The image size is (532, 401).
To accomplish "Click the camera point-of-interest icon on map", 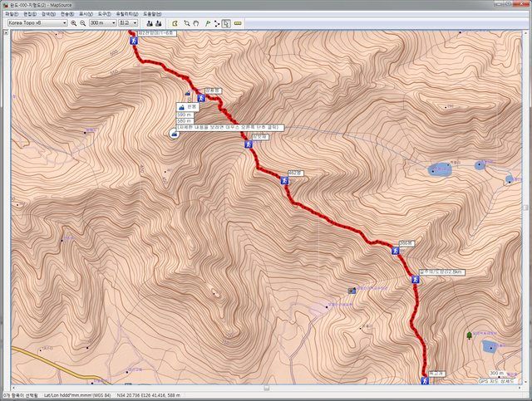I will [352, 290].
